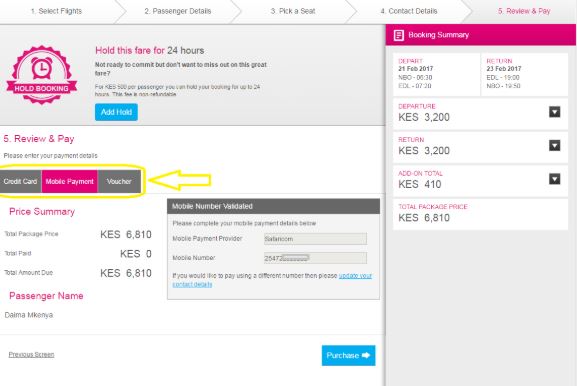The width and height of the screenshot is (577, 386).
Task: Select the Credit Card payment tab
Action: coord(21,181)
